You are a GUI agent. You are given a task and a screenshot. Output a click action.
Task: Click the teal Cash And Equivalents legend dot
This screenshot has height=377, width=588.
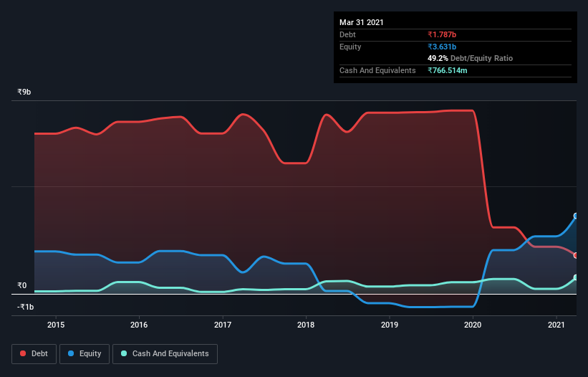tap(124, 353)
